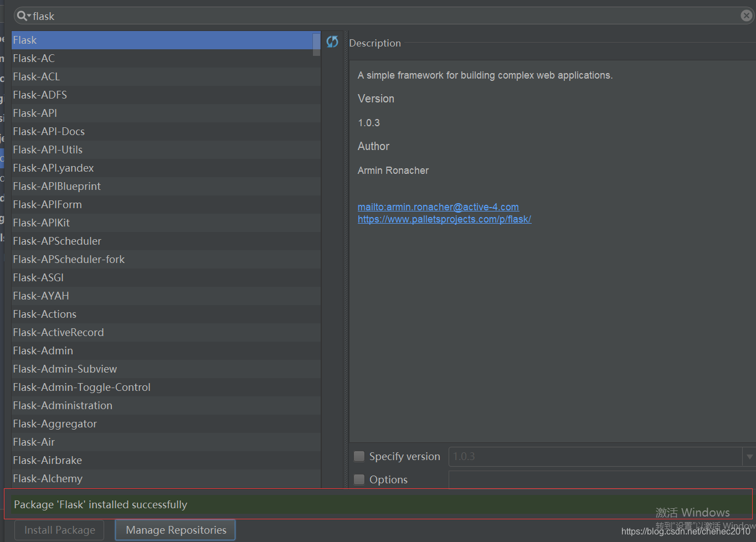Image resolution: width=756 pixels, height=542 pixels.
Task: Select the Flask-Admin-Toggle-Control package
Action: coord(166,387)
